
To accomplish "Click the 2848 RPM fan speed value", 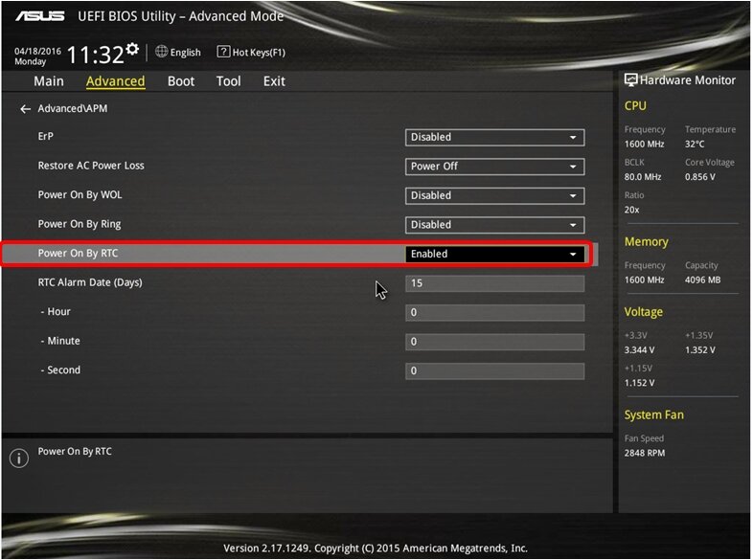I will [645, 453].
